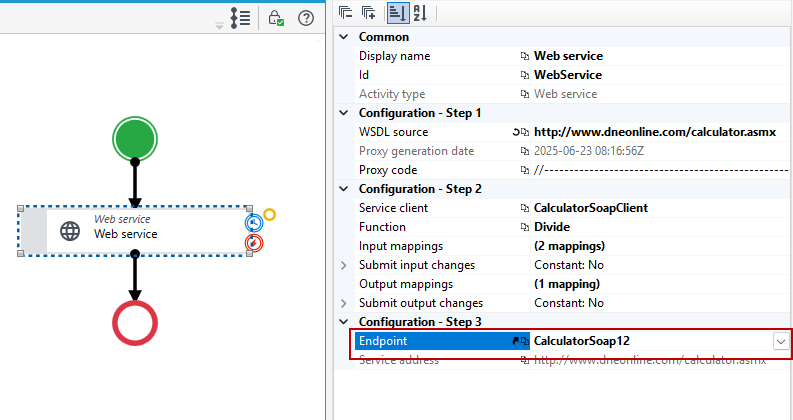Open Output mappings '(1 mapping)' value
Screen dimensions: 793x420
(x=567, y=284)
